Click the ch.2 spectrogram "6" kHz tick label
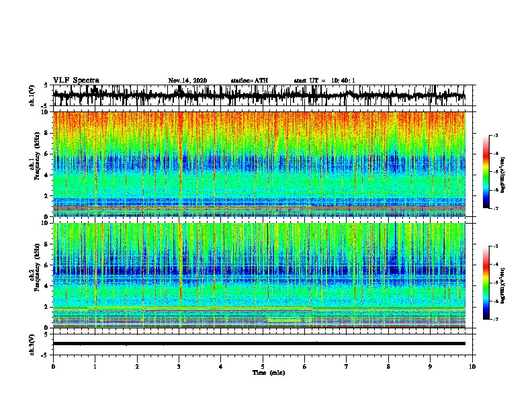This screenshot has height=411, width=532. (46, 265)
